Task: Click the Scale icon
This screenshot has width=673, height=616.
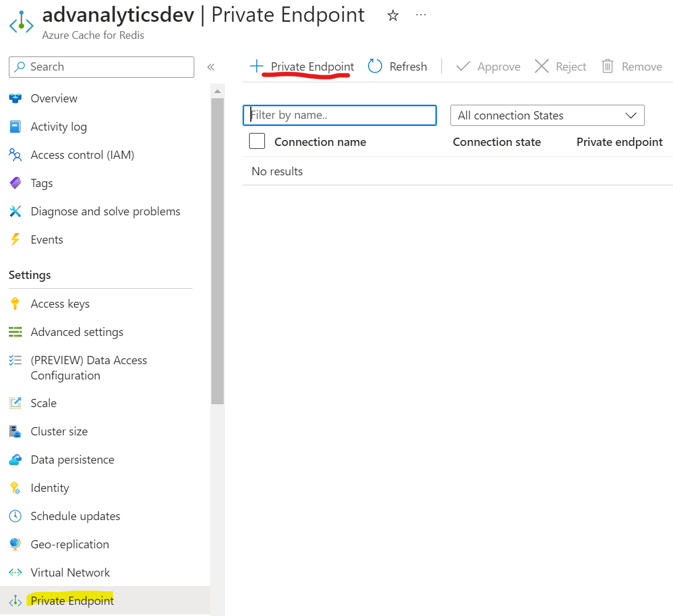Action: click(x=15, y=403)
